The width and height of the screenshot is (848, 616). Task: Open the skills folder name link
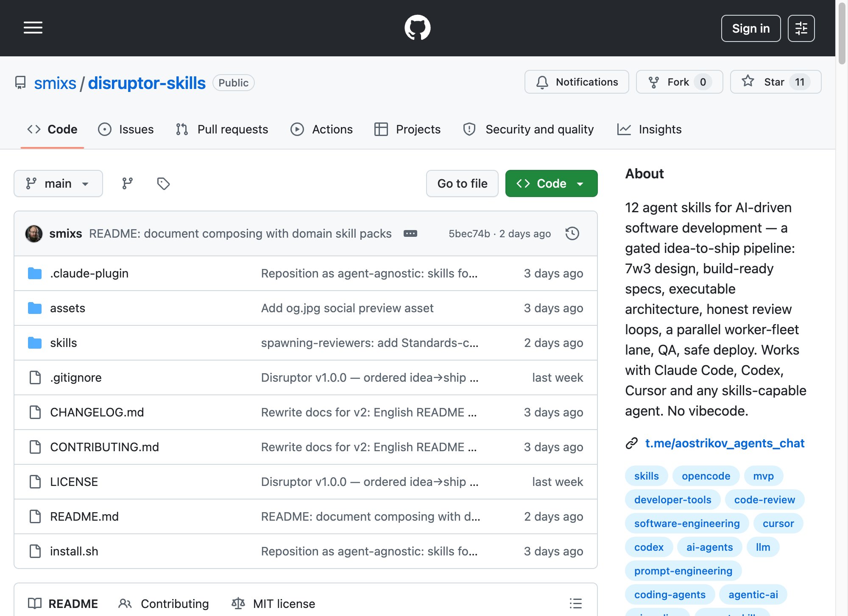coord(63,343)
